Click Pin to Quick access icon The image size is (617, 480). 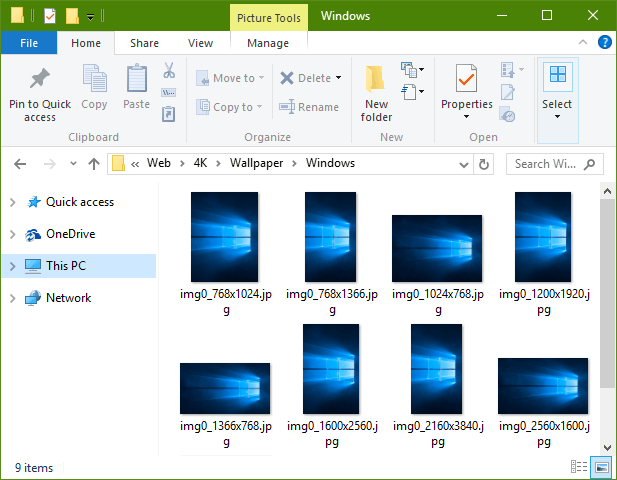[x=40, y=78]
